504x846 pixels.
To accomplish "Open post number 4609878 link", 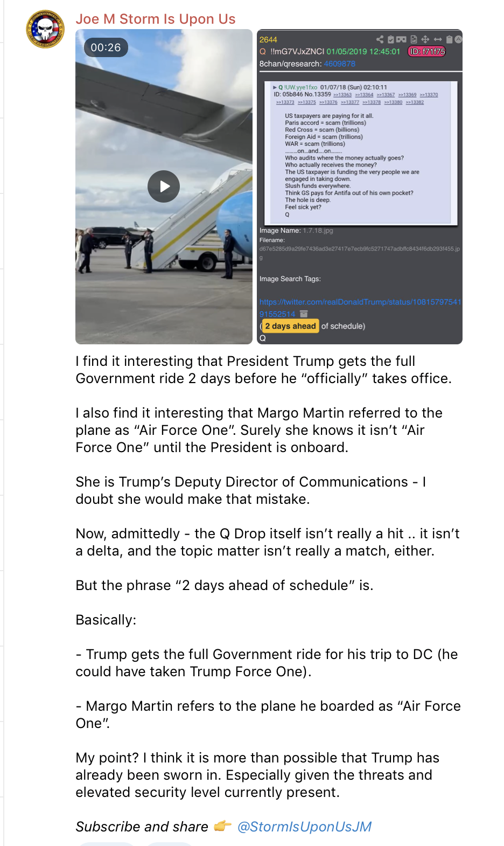I will coord(339,64).
